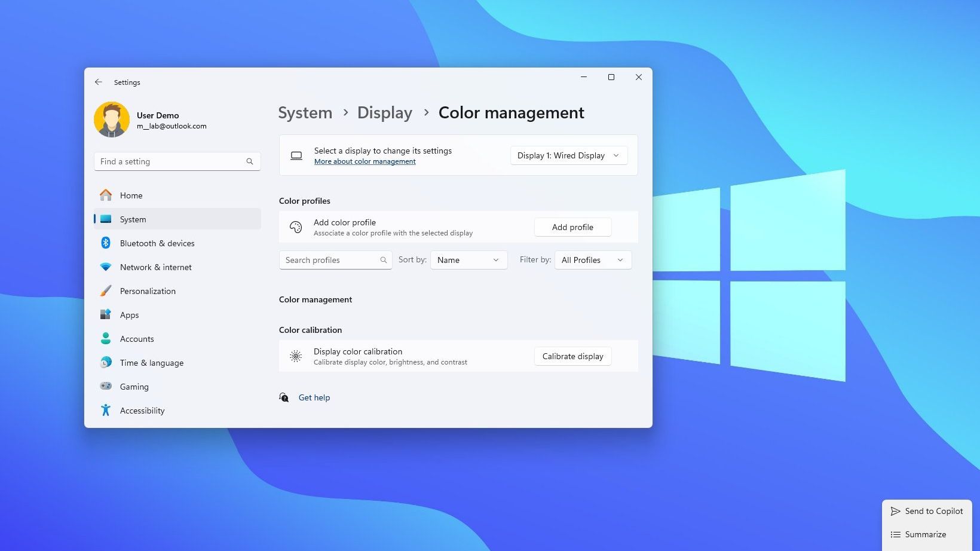Open the Filter by All Profiles dropdown
Image resolution: width=980 pixels, height=551 pixels.
tap(593, 260)
